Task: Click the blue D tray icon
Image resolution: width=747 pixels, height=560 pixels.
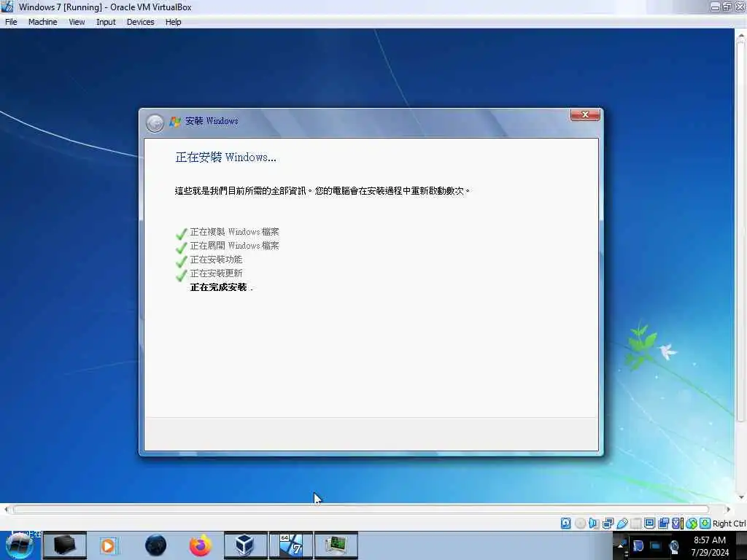Action: [638, 545]
